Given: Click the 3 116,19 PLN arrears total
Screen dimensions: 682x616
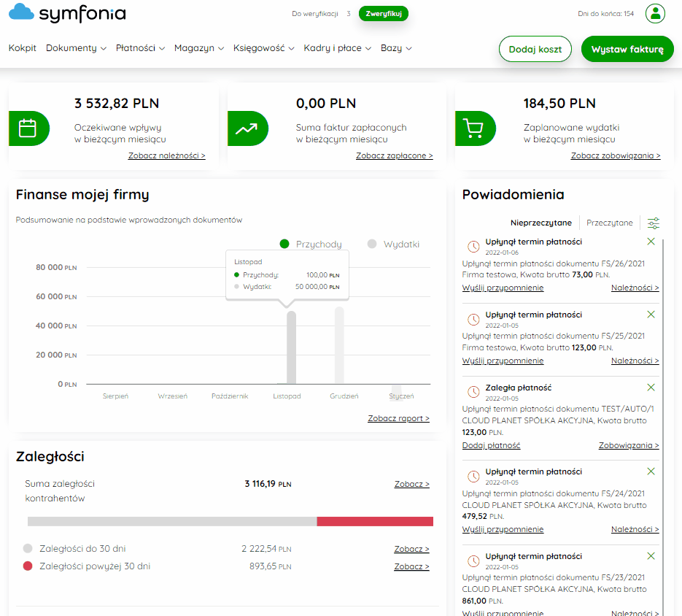Looking at the screenshot, I should pyautogui.click(x=268, y=484).
